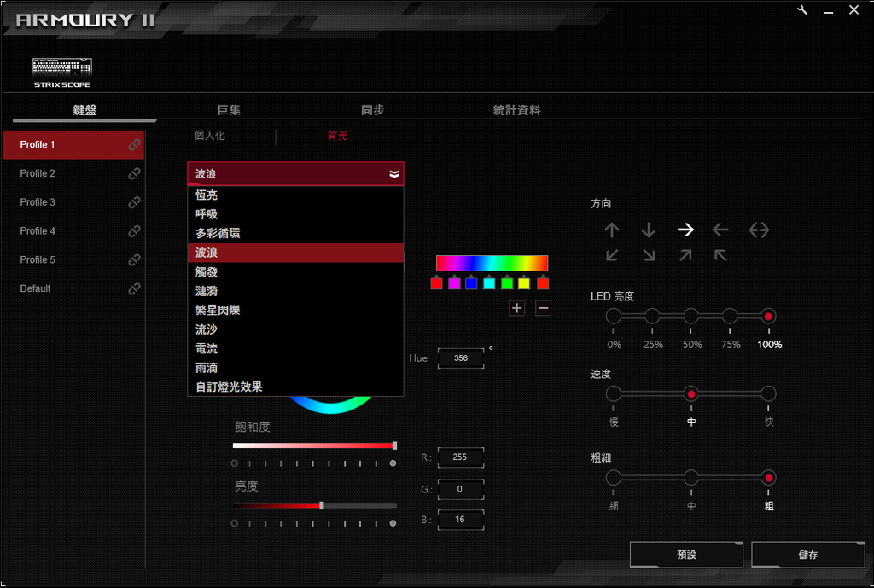This screenshot has width=874, height=588.
Task: Set 速度 to 快 (fast)
Action: pyautogui.click(x=769, y=394)
